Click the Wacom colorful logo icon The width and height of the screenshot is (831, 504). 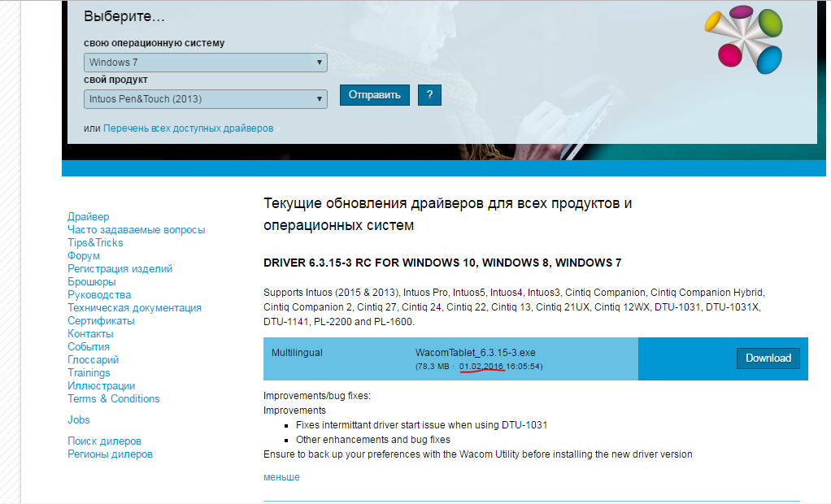click(x=744, y=40)
